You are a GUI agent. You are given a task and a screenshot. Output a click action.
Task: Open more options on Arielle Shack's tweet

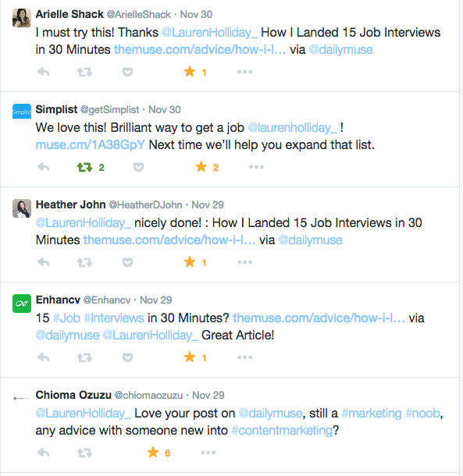tap(245, 72)
